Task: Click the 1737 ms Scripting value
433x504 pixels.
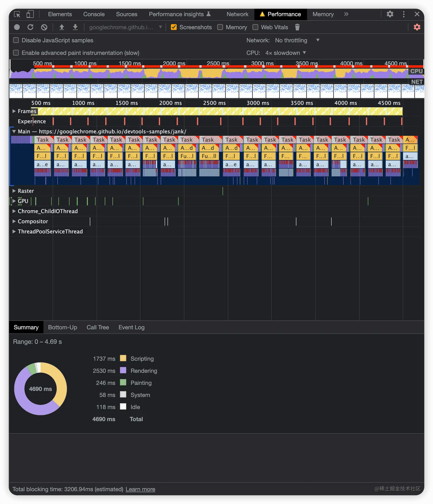Action: (x=104, y=359)
